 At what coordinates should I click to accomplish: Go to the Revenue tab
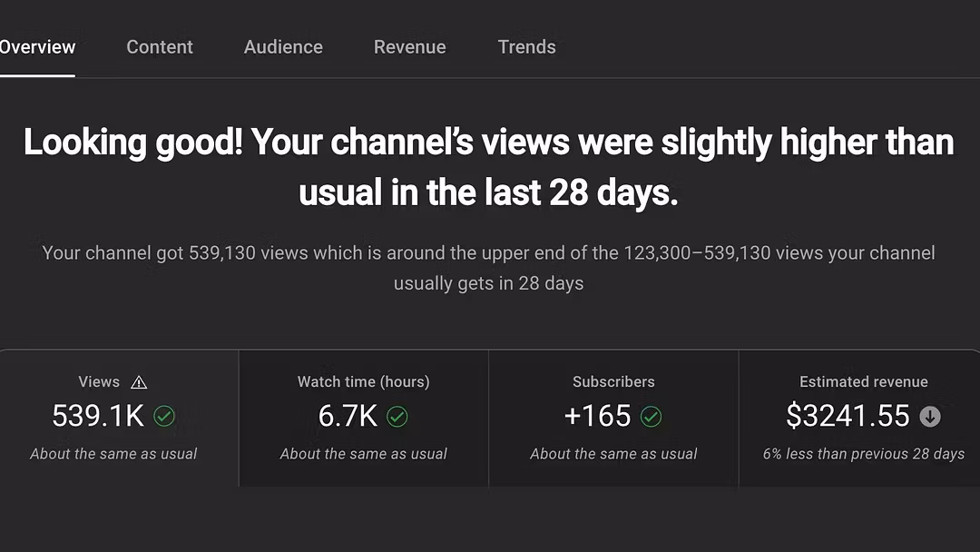(410, 47)
